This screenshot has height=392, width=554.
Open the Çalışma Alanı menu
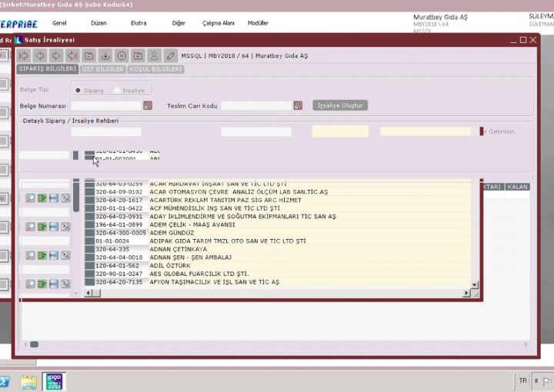click(x=219, y=23)
